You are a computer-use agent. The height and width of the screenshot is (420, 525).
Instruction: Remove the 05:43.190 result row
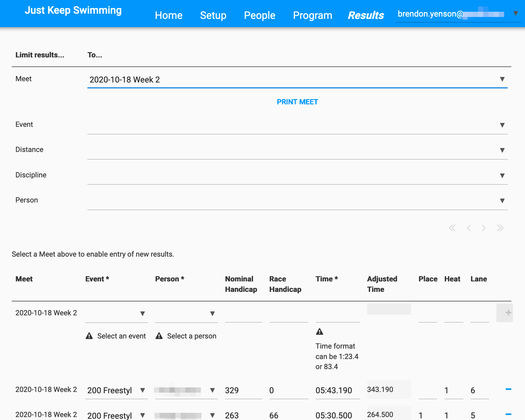508,389
